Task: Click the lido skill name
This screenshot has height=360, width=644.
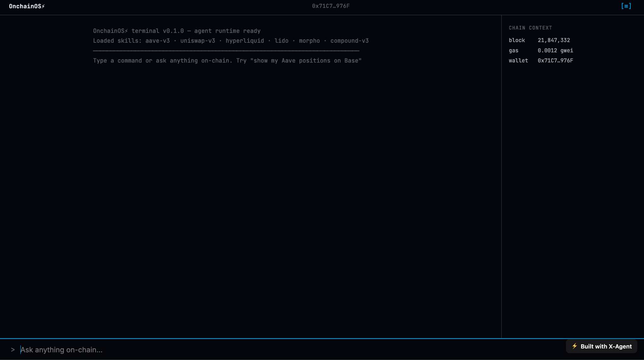Action: pos(281,41)
